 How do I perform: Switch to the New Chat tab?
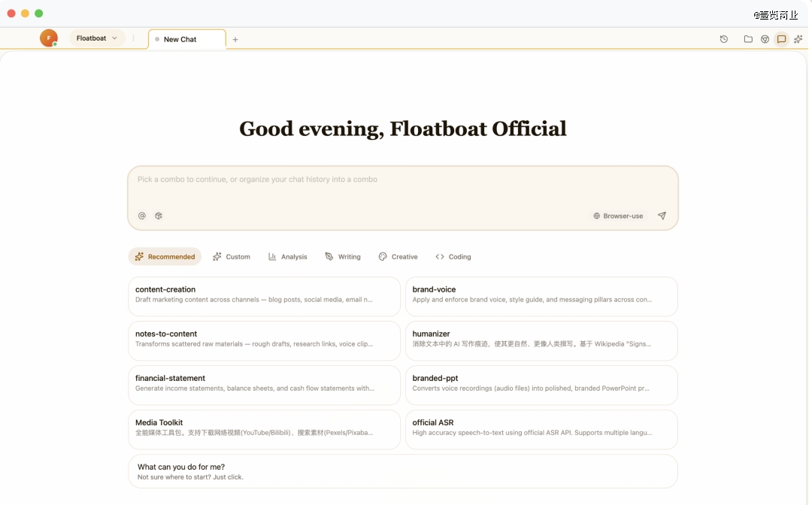pyautogui.click(x=187, y=40)
